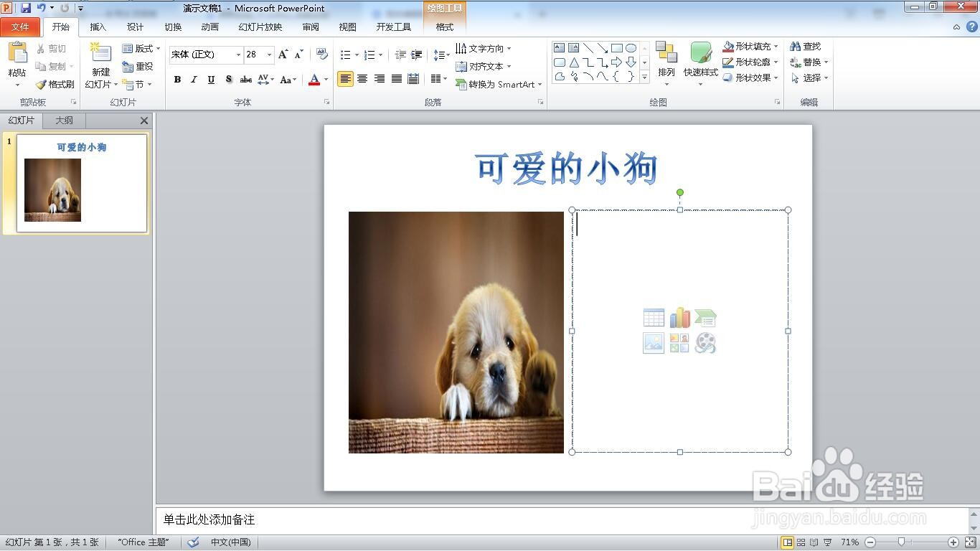This screenshot has height=551, width=980.
Task: Click the spell check icon in the status bar
Action: 193,542
